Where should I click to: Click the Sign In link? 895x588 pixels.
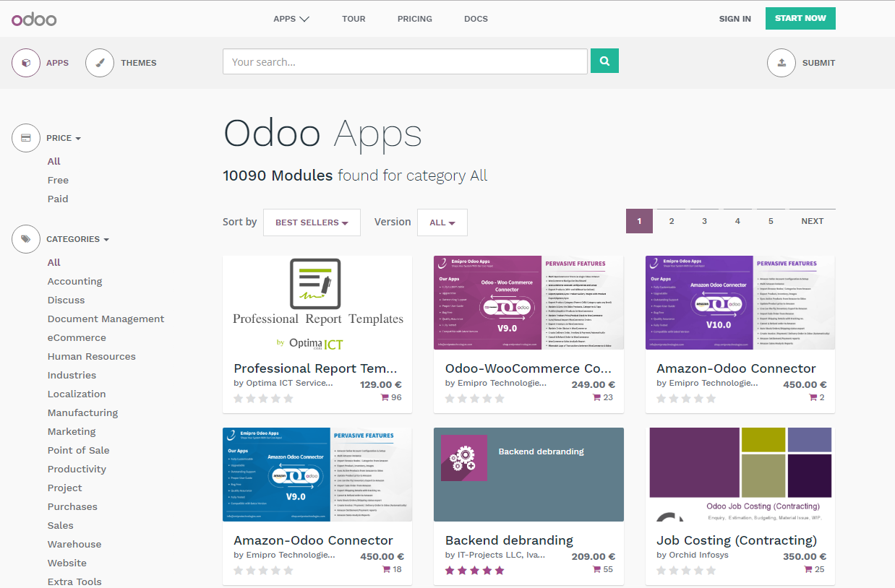[x=735, y=19]
